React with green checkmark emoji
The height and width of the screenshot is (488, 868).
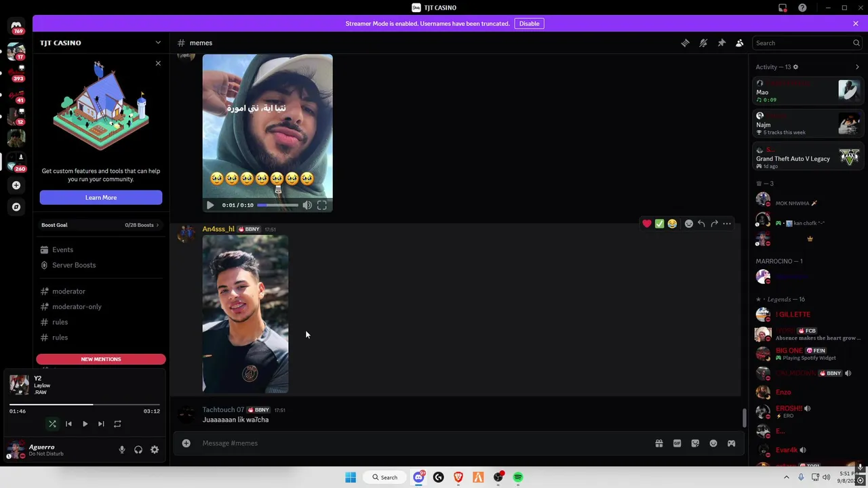pos(659,224)
